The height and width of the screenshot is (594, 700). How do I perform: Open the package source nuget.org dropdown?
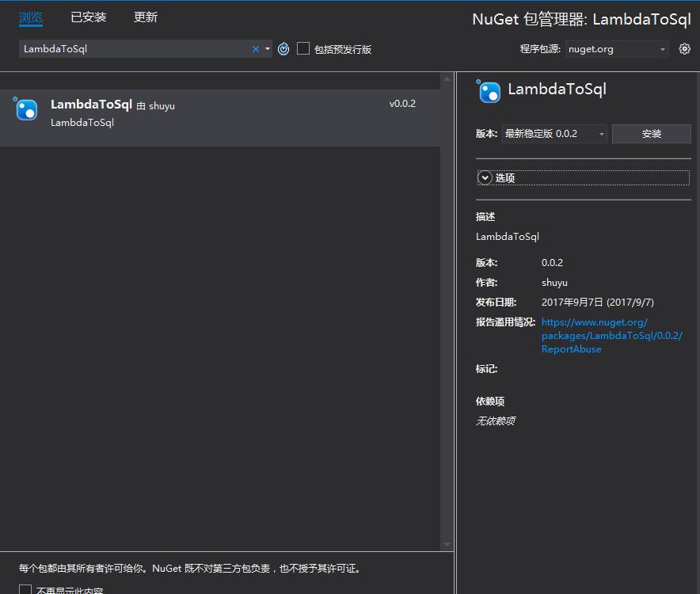[617, 49]
